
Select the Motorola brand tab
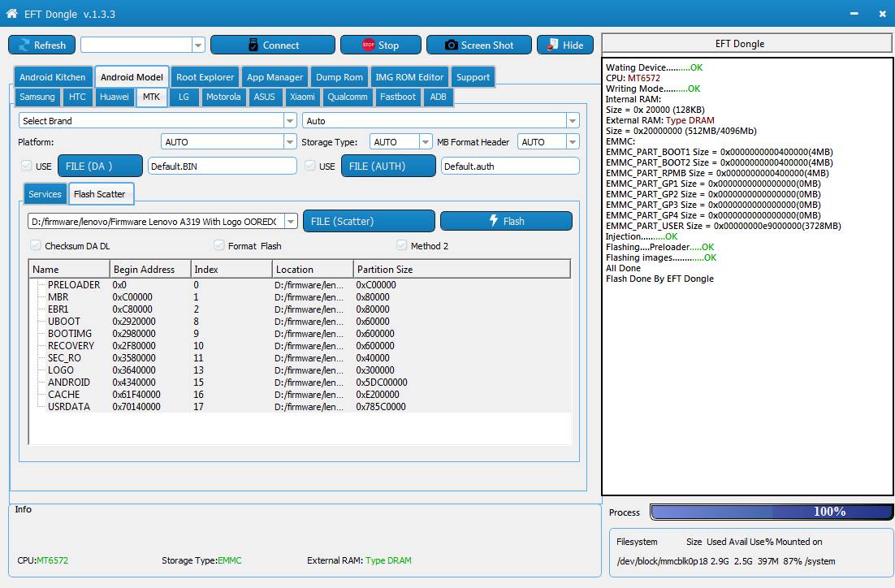[x=223, y=97]
